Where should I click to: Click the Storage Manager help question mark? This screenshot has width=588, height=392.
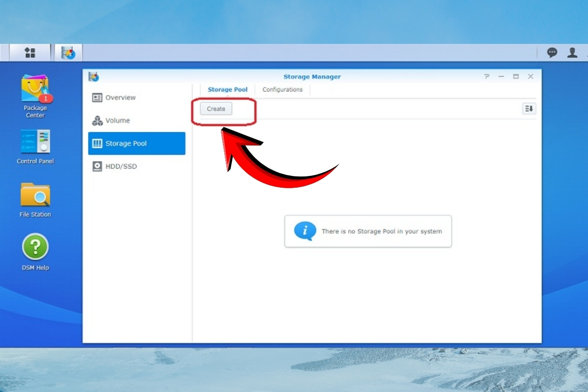click(x=487, y=77)
